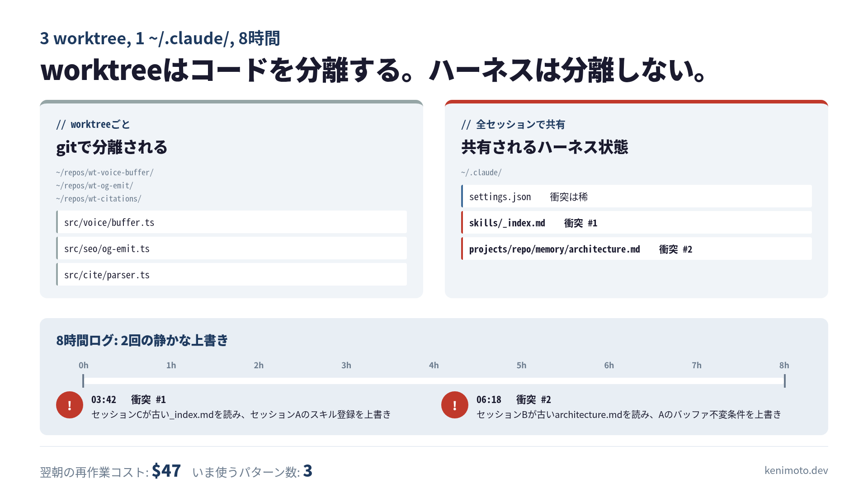The height and width of the screenshot is (488, 868).
Task: Select the src/seo/og-emit.ts row
Action: [x=231, y=249]
